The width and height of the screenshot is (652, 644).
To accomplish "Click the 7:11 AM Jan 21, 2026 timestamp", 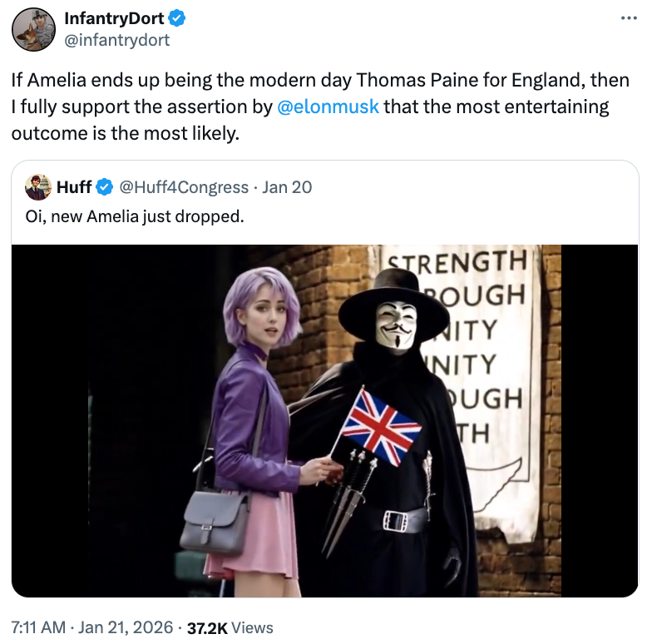I will pyautogui.click(x=91, y=627).
